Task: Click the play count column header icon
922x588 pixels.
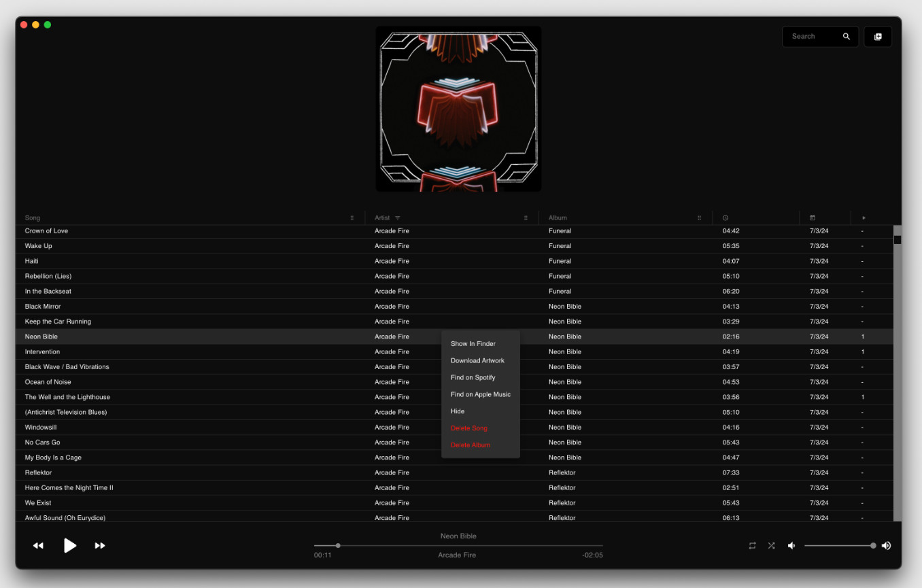Action: tap(864, 218)
